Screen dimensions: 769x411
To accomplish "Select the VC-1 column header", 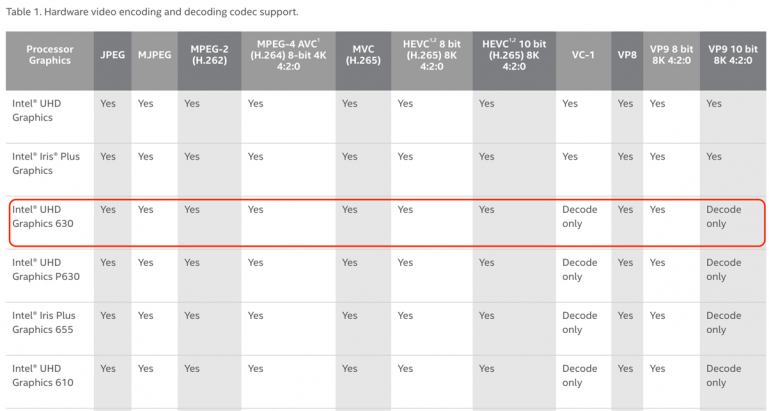I will click(x=582, y=54).
